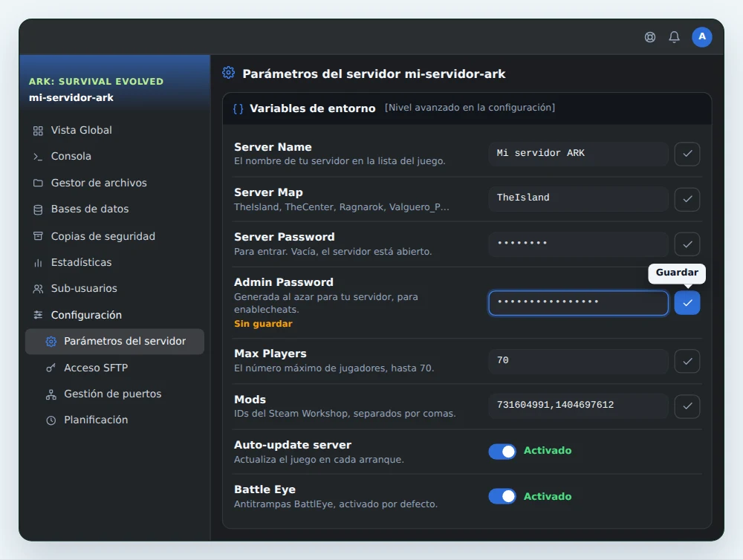Click the gear icon beside page title
The width and height of the screenshot is (743, 560).
click(228, 73)
